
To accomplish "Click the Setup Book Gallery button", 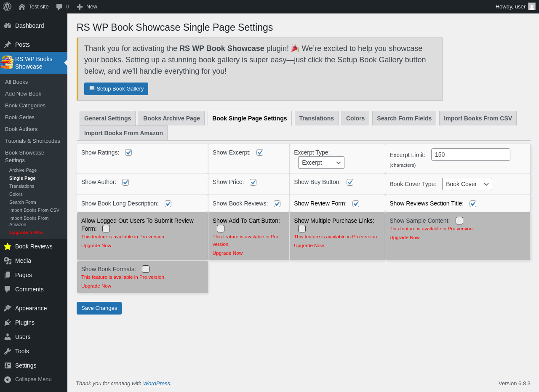I will click(x=116, y=89).
